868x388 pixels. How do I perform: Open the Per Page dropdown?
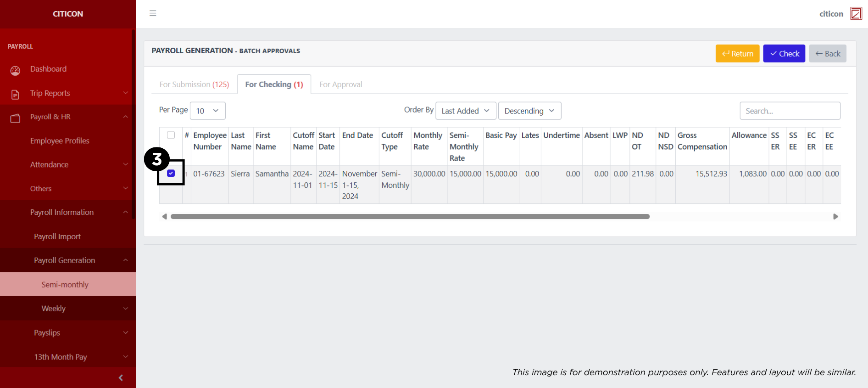[207, 111]
